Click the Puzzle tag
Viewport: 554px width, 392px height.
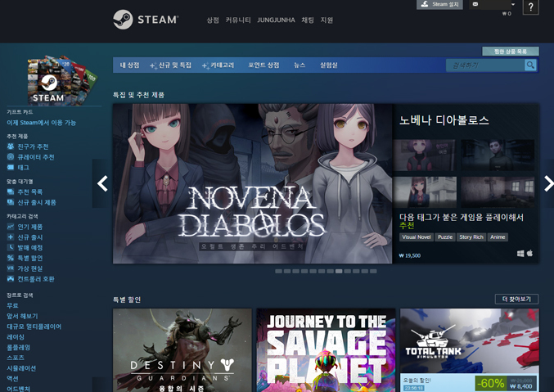click(445, 237)
